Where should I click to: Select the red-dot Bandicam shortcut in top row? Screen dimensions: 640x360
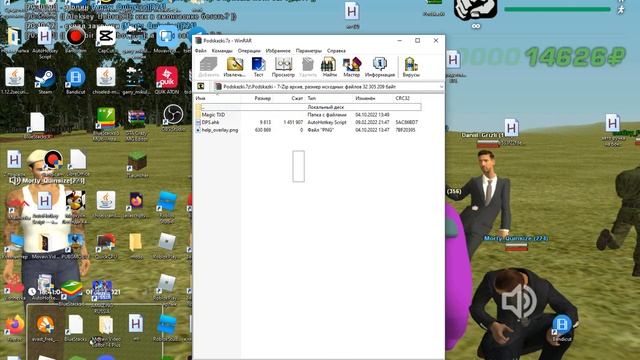[x=76, y=40]
